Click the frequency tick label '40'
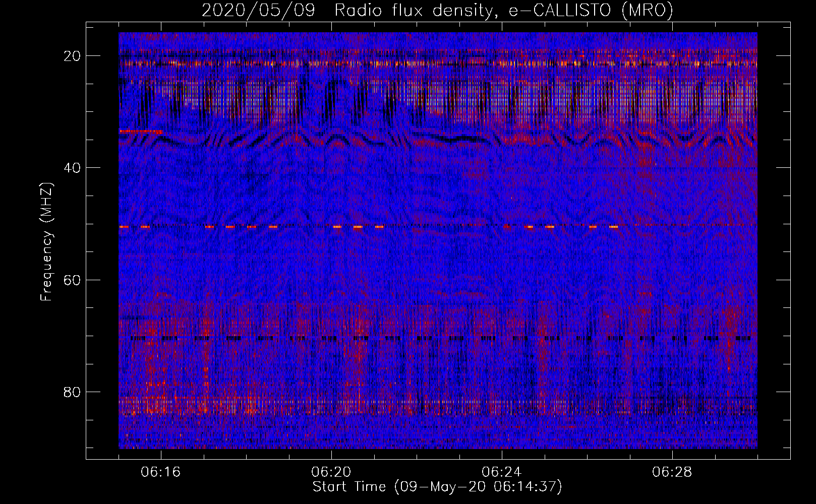Image resolution: width=816 pixels, height=504 pixels. point(73,168)
